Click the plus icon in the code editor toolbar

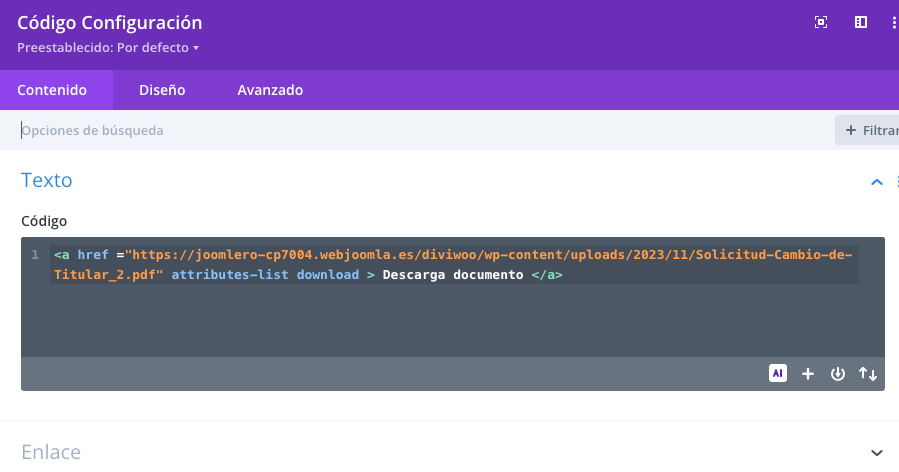click(x=808, y=374)
